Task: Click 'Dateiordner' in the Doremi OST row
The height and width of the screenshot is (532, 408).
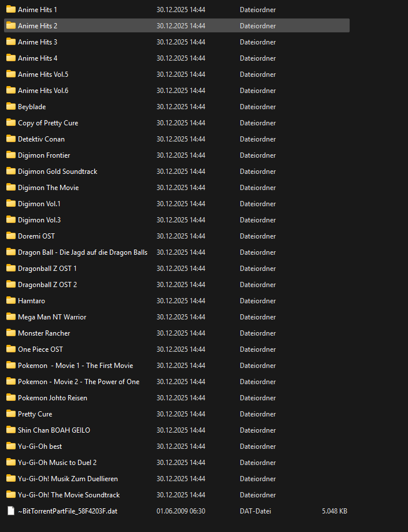Action: point(258,236)
